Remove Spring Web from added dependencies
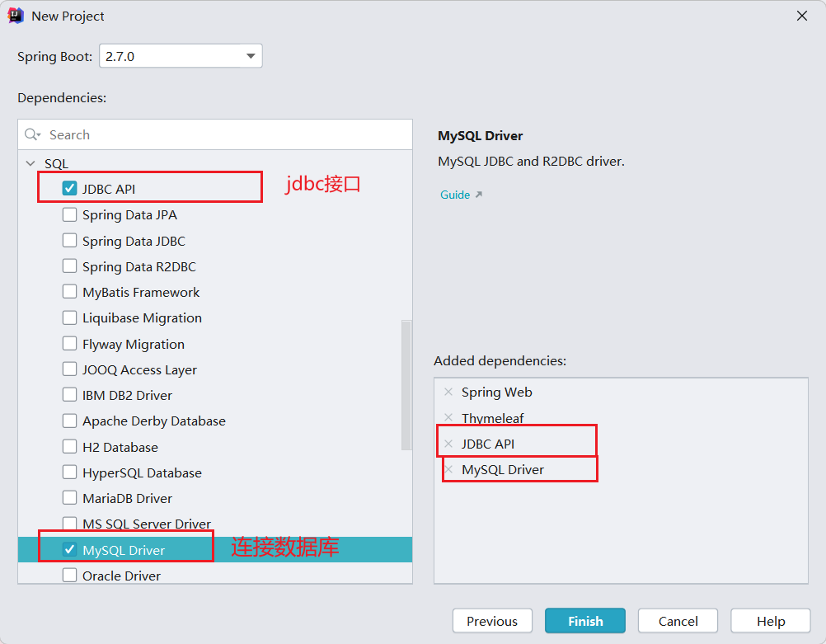This screenshot has height=644, width=826. 448,392
